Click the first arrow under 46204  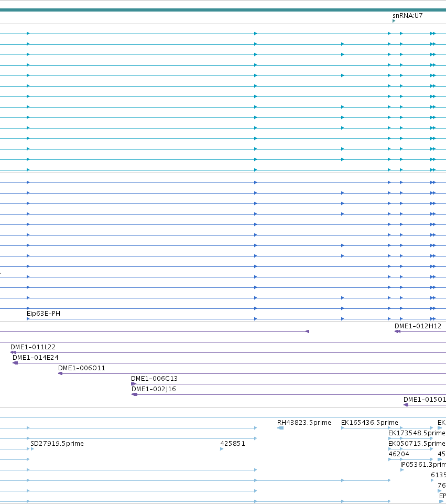390,459
